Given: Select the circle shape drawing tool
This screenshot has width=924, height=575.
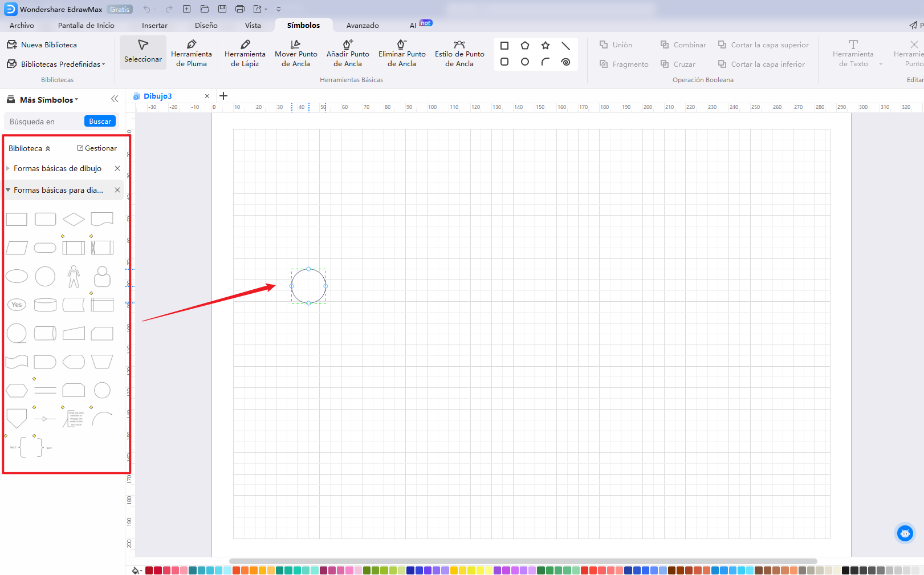Looking at the screenshot, I should coord(524,62).
